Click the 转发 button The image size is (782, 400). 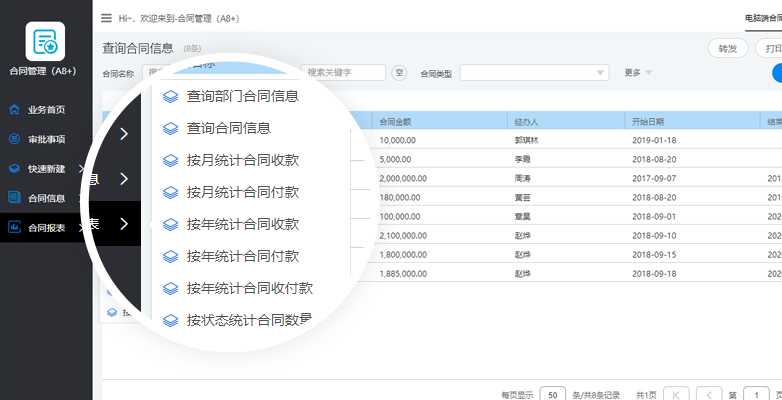click(727, 48)
